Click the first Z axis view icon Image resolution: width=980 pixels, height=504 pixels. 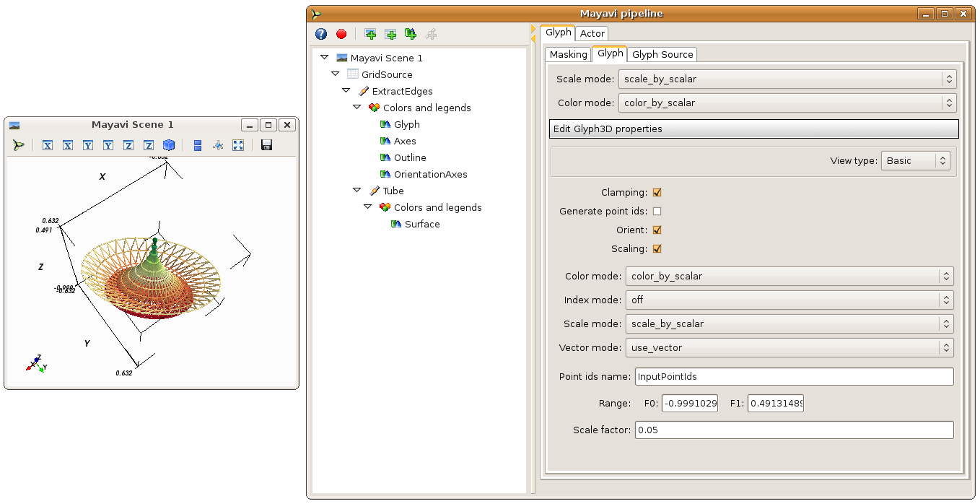pyautogui.click(x=128, y=145)
